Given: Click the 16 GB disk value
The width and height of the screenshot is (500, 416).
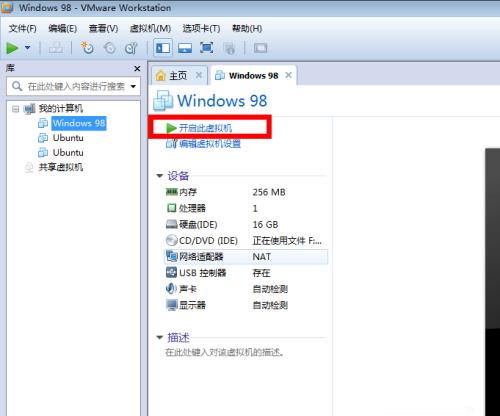Looking at the screenshot, I should pos(265,225).
